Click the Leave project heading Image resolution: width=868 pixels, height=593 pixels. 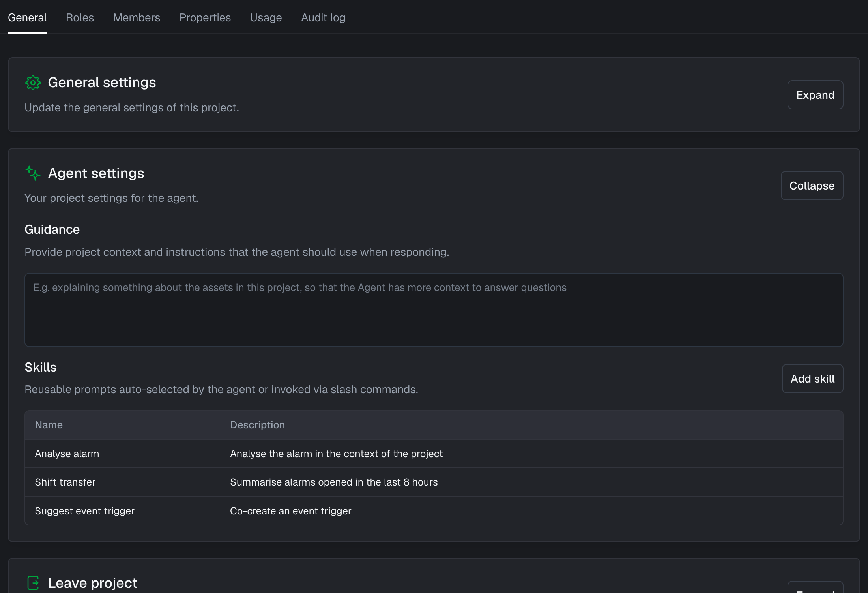[92, 583]
